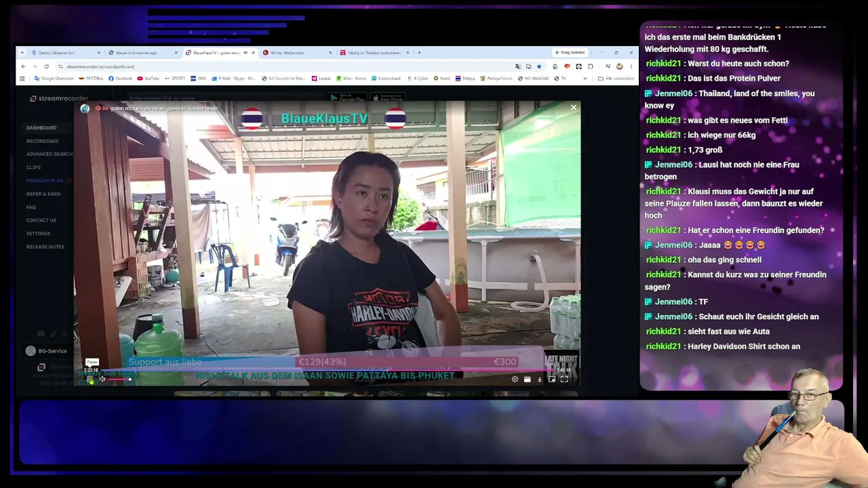Click the page translate icon in address bar
Image resolution: width=868 pixels, height=488 pixels.
pyautogui.click(x=518, y=66)
